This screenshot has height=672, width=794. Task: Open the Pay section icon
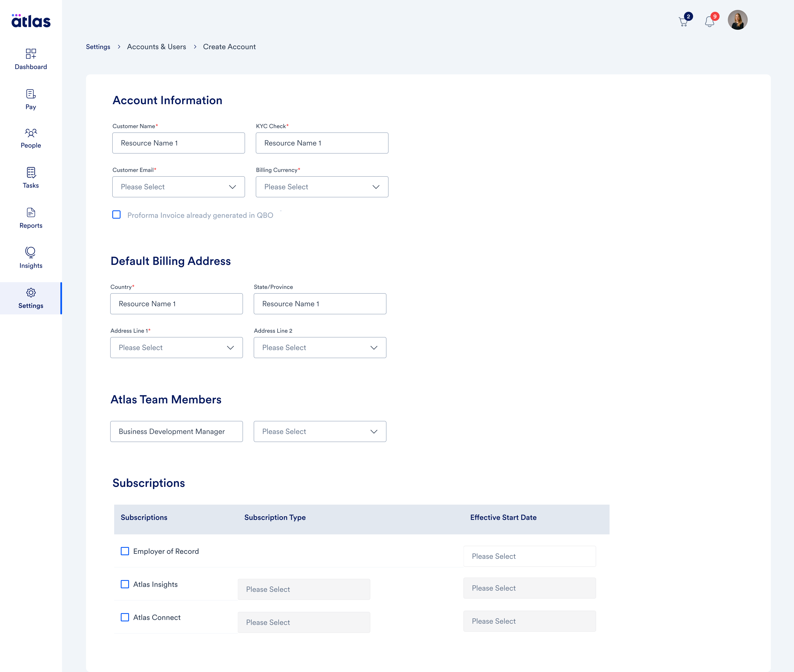coord(31,94)
